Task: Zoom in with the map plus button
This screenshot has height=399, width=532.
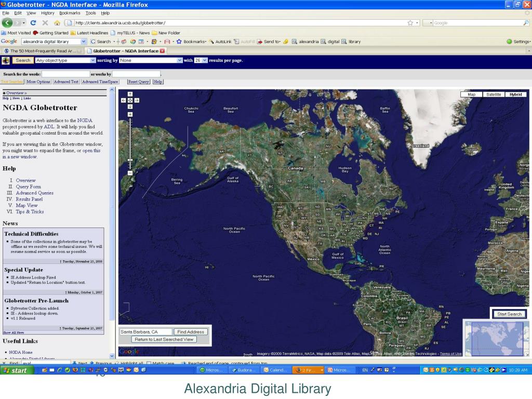Action: [x=130, y=114]
